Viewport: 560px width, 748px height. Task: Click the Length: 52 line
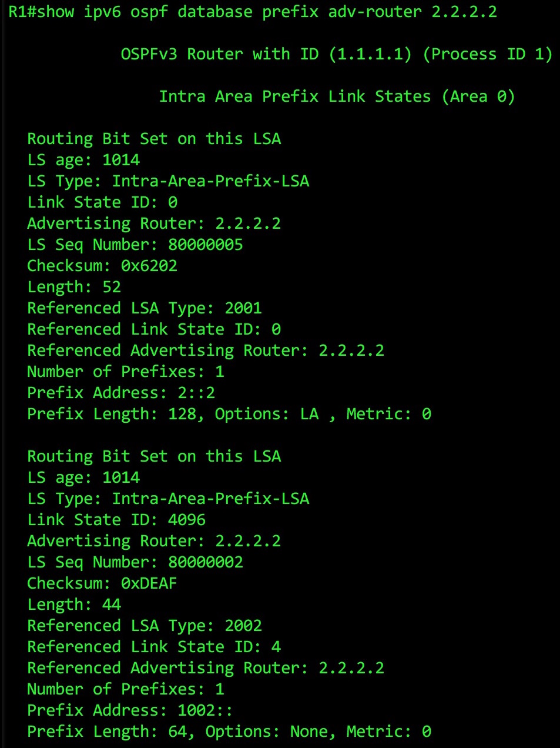(x=74, y=287)
